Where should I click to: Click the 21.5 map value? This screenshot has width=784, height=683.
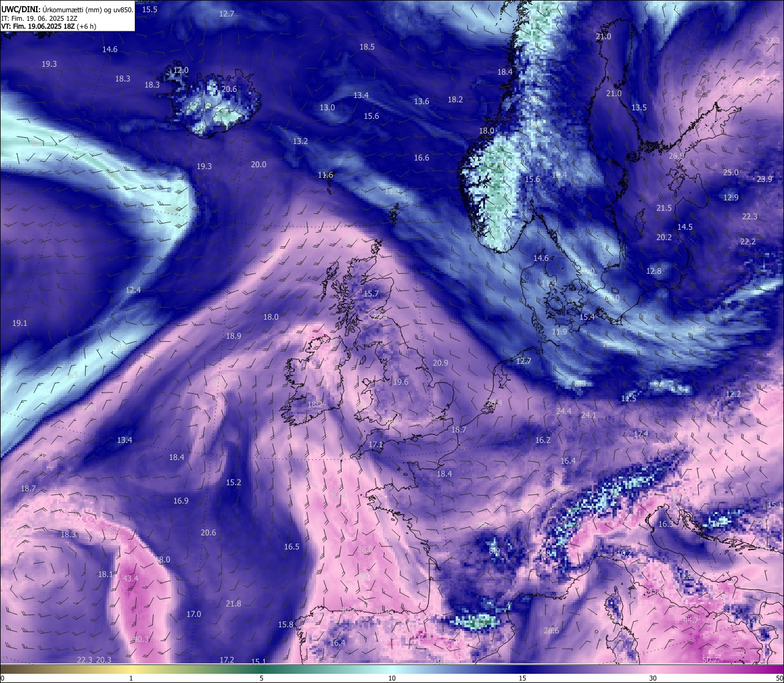coord(664,208)
